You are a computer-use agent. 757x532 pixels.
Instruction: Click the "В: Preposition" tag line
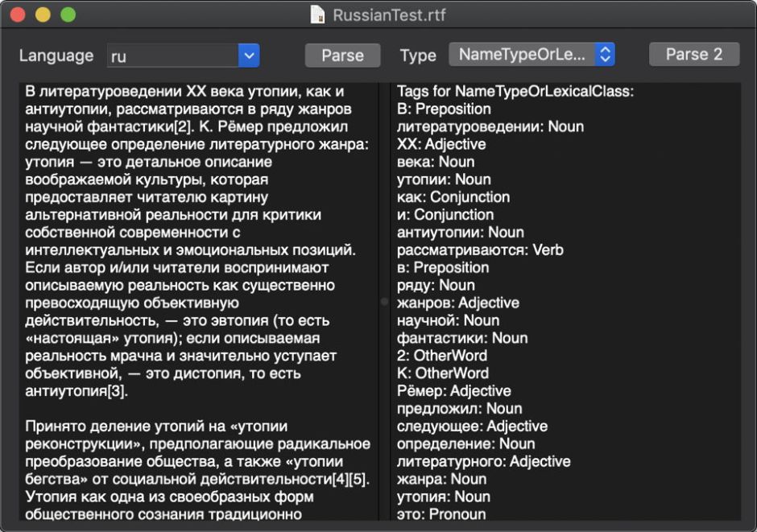(x=444, y=109)
